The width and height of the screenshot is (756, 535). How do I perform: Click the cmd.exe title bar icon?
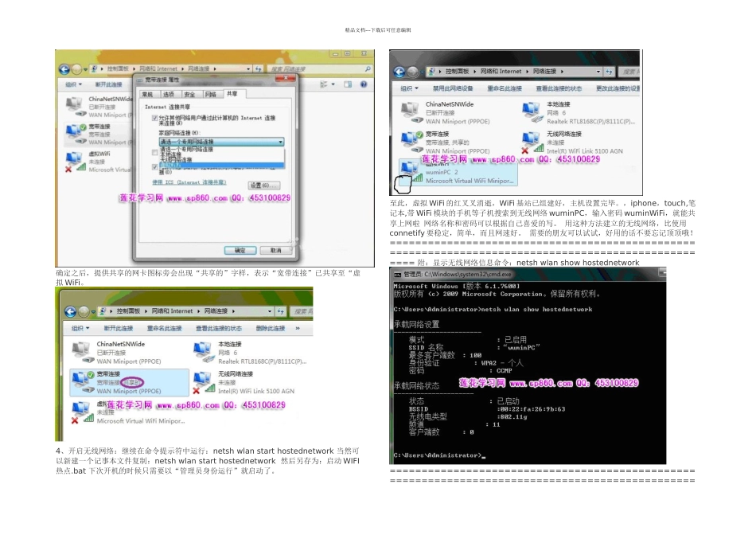(x=397, y=275)
